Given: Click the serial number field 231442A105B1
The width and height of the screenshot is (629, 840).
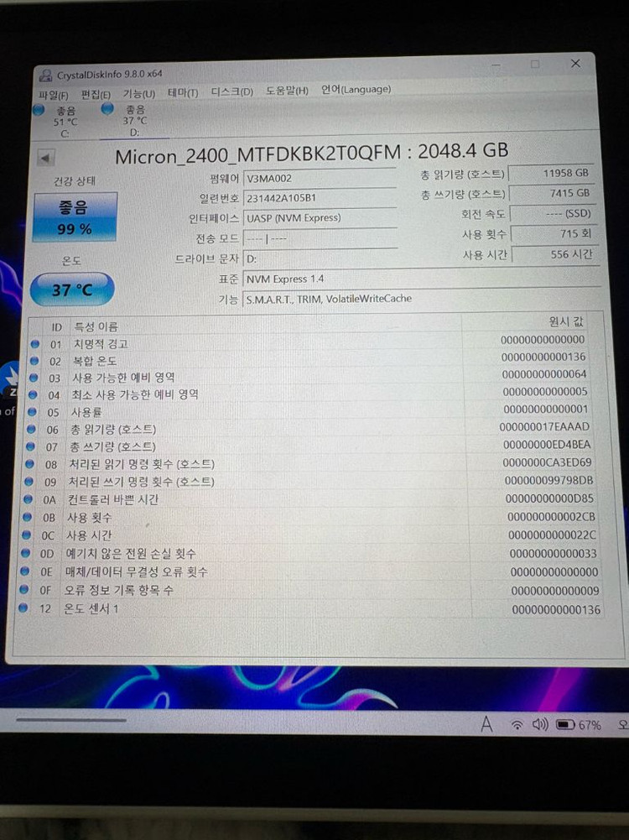Looking at the screenshot, I should 320,198.
